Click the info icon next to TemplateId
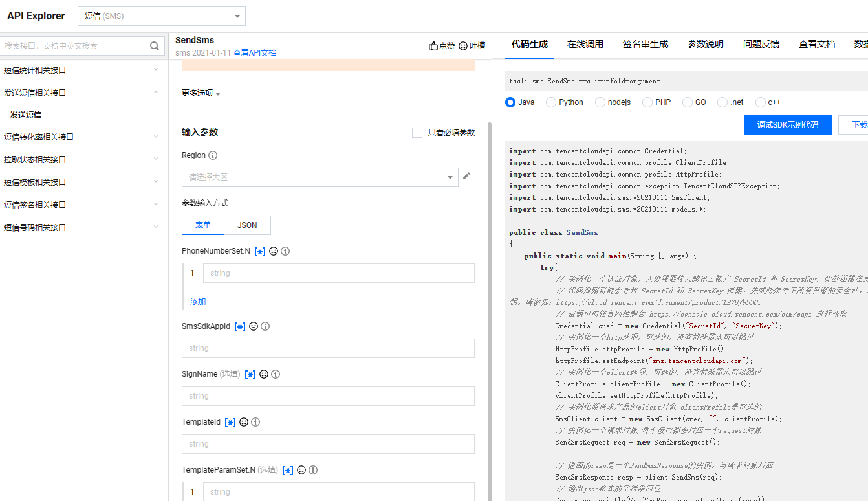Viewport: 868px width, 501px height. [255, 422]
